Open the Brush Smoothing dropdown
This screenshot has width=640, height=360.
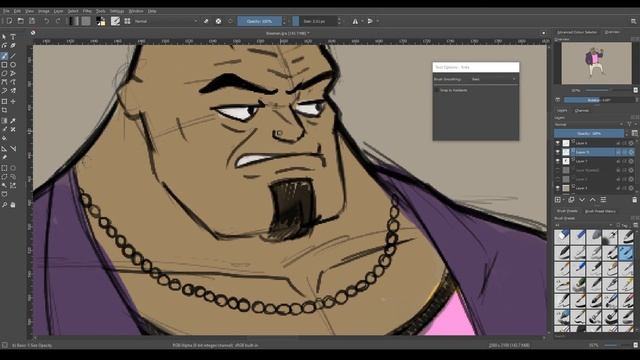point(494,79)
